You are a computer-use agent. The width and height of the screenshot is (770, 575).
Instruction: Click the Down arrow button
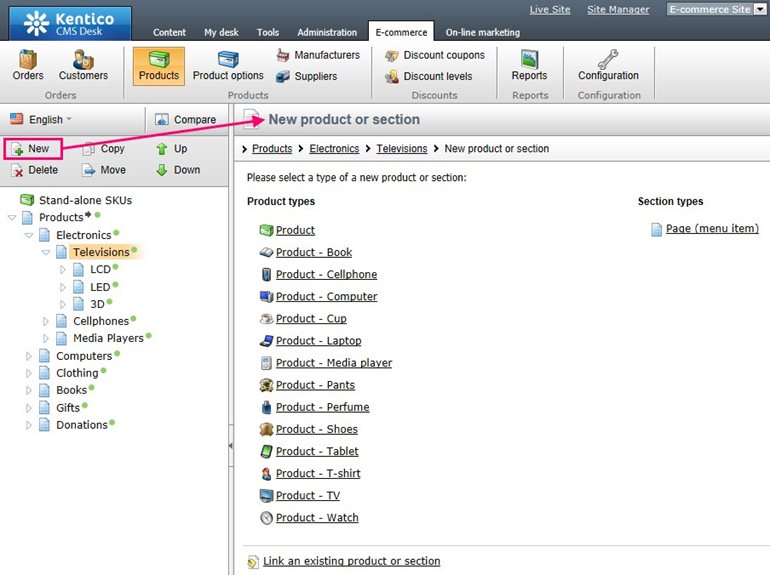(178, 170)
